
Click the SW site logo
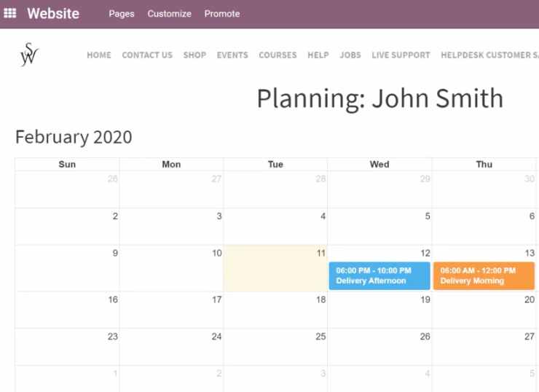coord(29,55)
